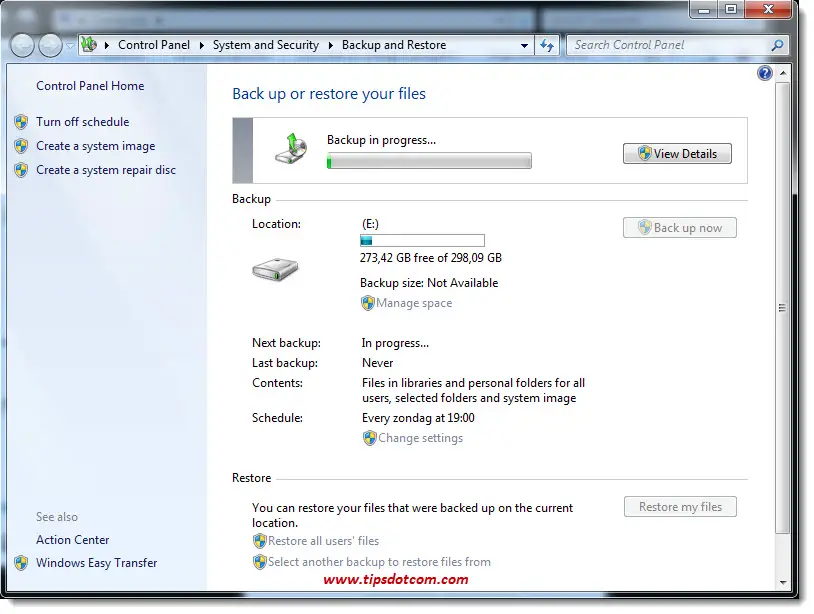814x614 pixels.
Task: Open Action Center link
Action: point(73,540)
